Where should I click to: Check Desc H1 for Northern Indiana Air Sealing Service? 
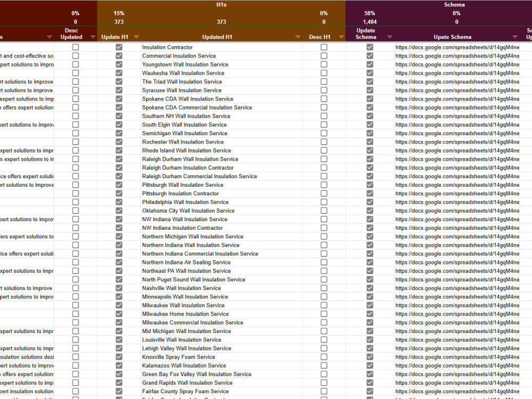[324, 262]
